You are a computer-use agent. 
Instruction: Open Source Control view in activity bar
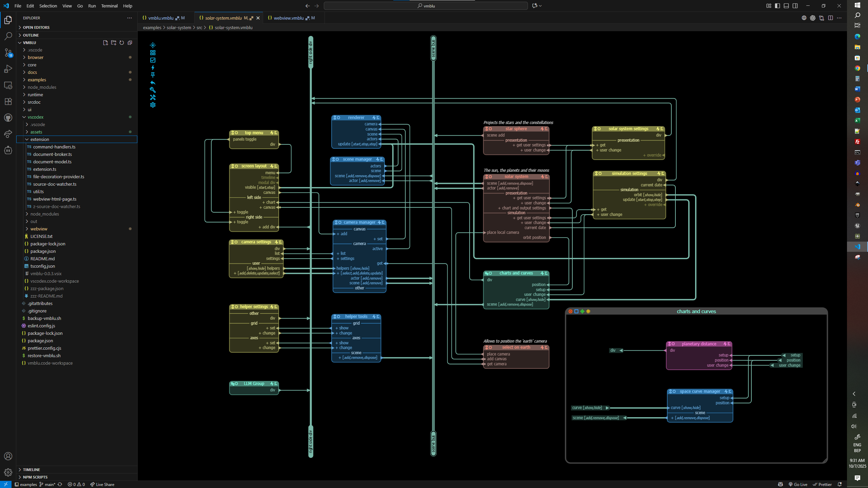pos(8,52)
